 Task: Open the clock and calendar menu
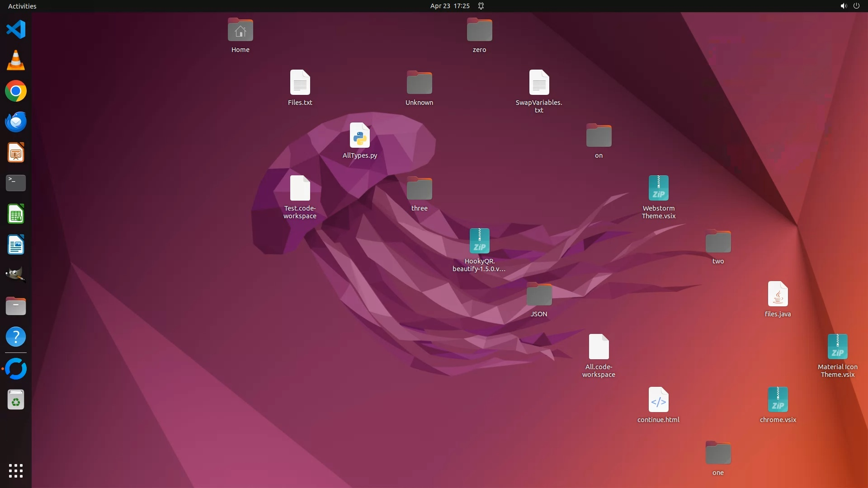point(449,6)
